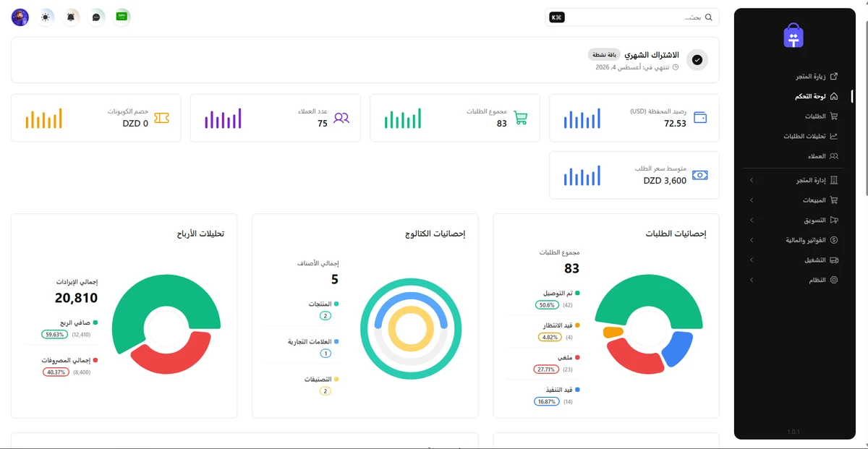Click the users icon on عدد العملاء card
Screen dimensions: 868x449
pyautogui.click(x=341, y=118)
